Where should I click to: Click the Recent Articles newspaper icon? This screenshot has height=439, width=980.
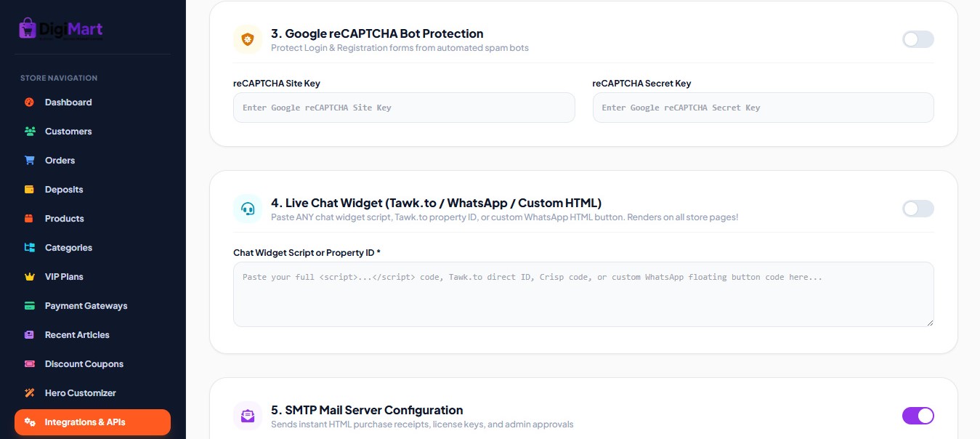click(x=30, y=335)
